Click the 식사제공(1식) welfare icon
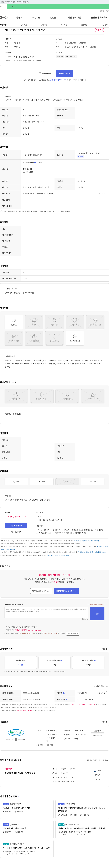The height and width of the screenshot is (868, 109). pyautogui.click(x=75, y=338)
